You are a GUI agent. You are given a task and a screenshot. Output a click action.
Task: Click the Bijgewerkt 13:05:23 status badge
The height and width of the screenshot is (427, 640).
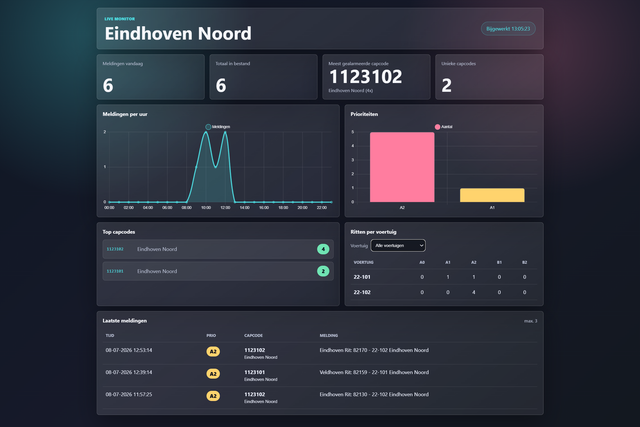coord(508,29)
